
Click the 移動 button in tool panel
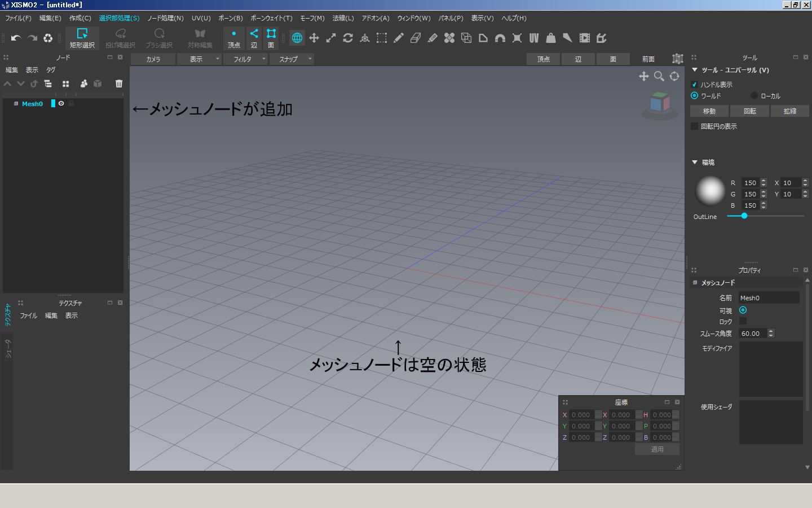point(709,111)
